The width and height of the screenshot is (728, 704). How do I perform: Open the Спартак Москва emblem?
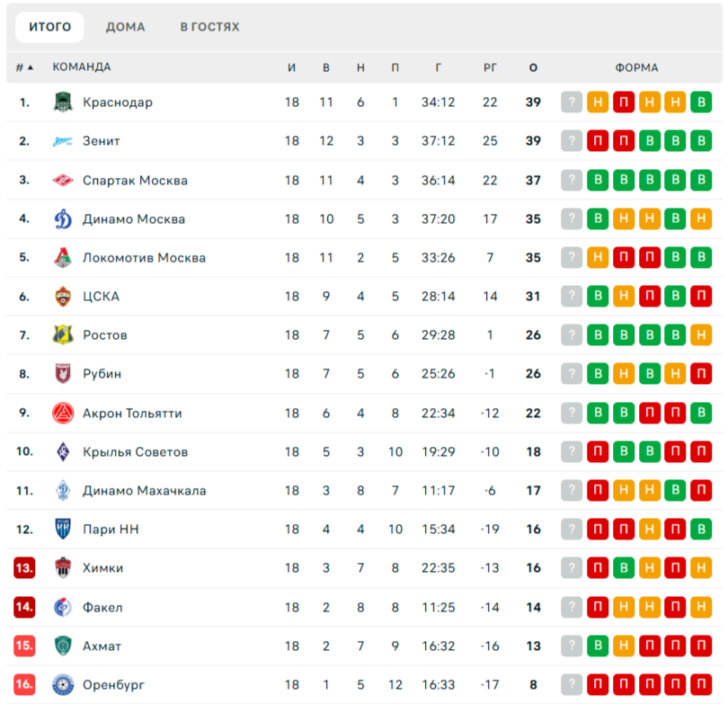coord(63,180)
